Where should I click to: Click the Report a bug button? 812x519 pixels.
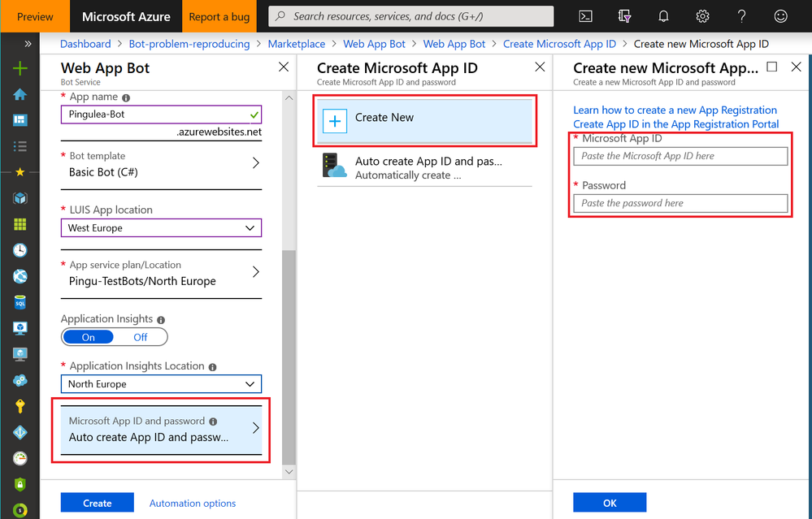tap(219, 16)
